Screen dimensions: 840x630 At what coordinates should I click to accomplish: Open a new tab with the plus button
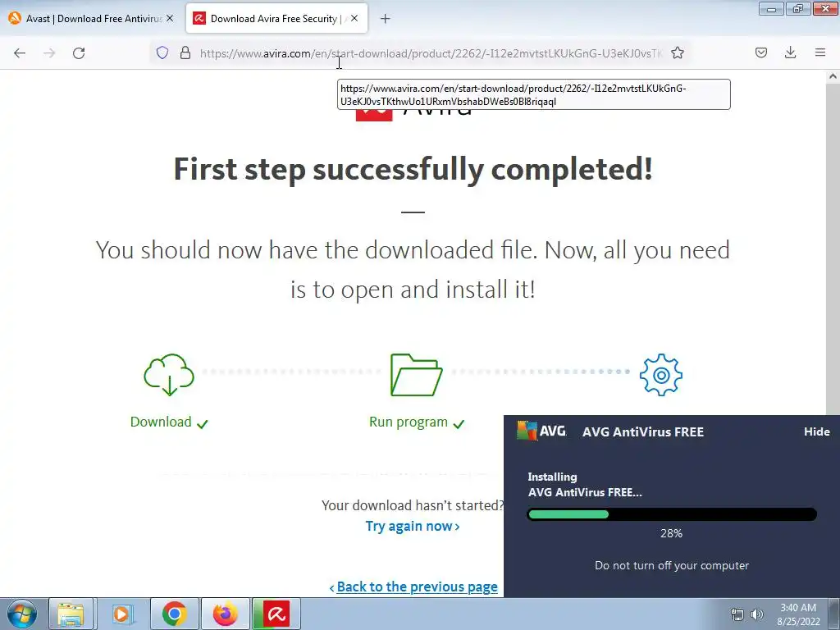(386, 19)
